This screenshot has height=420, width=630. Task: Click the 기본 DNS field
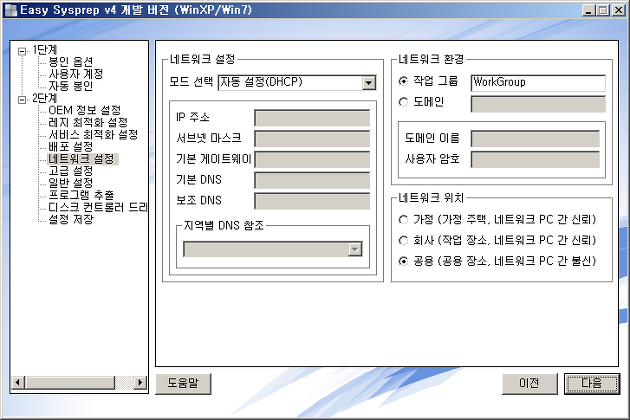[x=312, y=180]
